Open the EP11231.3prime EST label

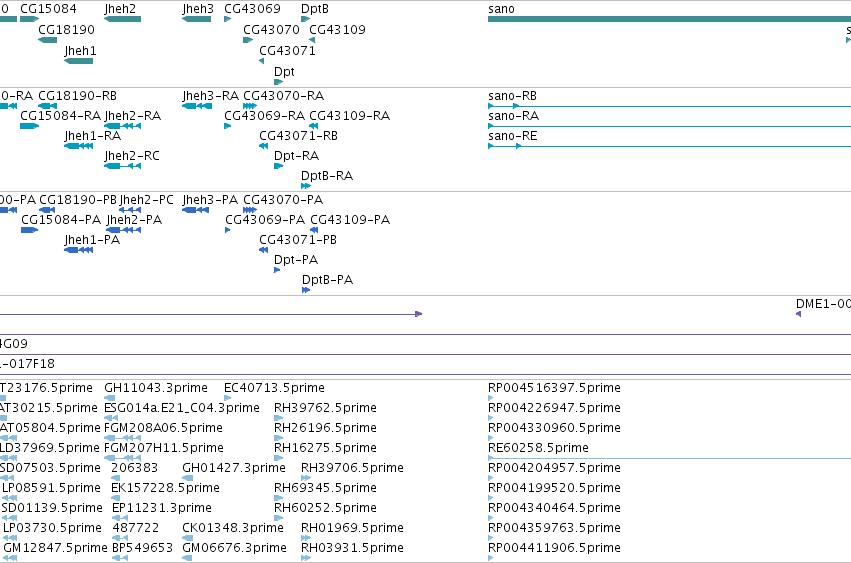[162, 508]
